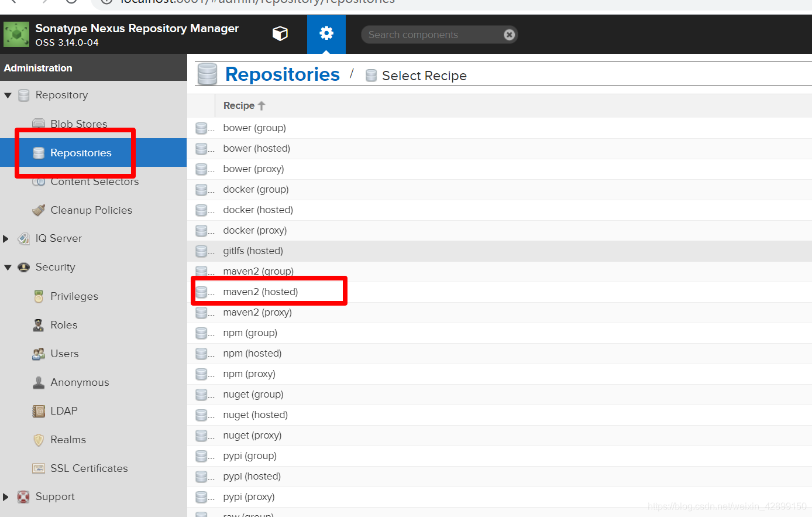
Task: Choose the npm (hosted) recipe
Action: pos(500,354)
